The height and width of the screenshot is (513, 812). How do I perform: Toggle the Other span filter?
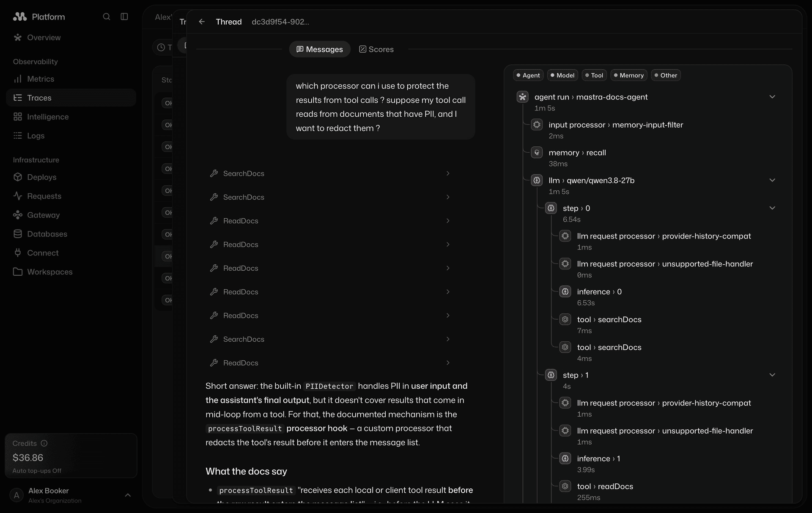point(666,75)
